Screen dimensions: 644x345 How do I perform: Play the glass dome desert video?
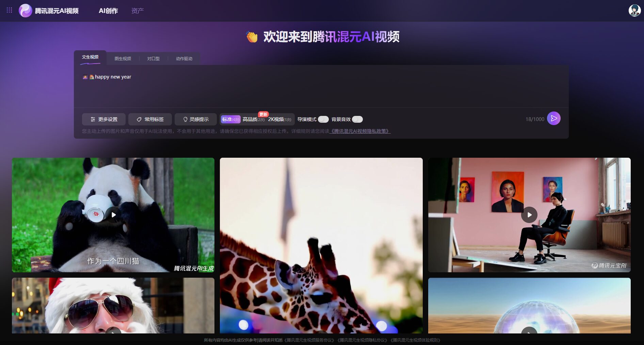click(x=529, y=331)
